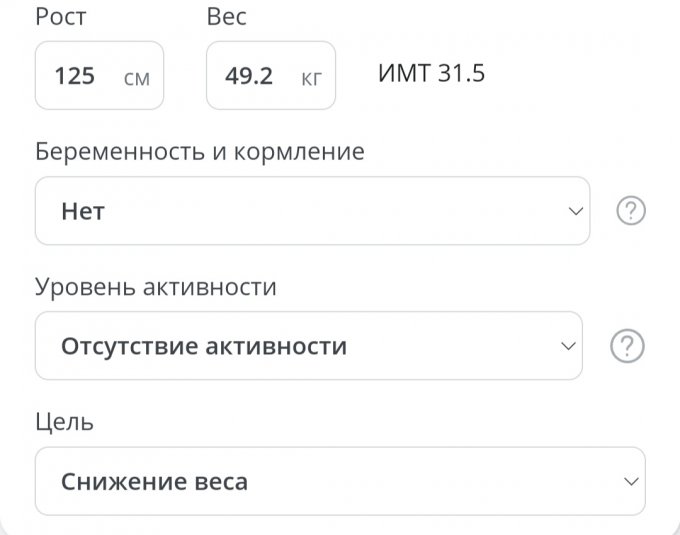Click help icon beside pregnancy dropdown
Viewport: 680px width, 535px height.
point(631,211)
